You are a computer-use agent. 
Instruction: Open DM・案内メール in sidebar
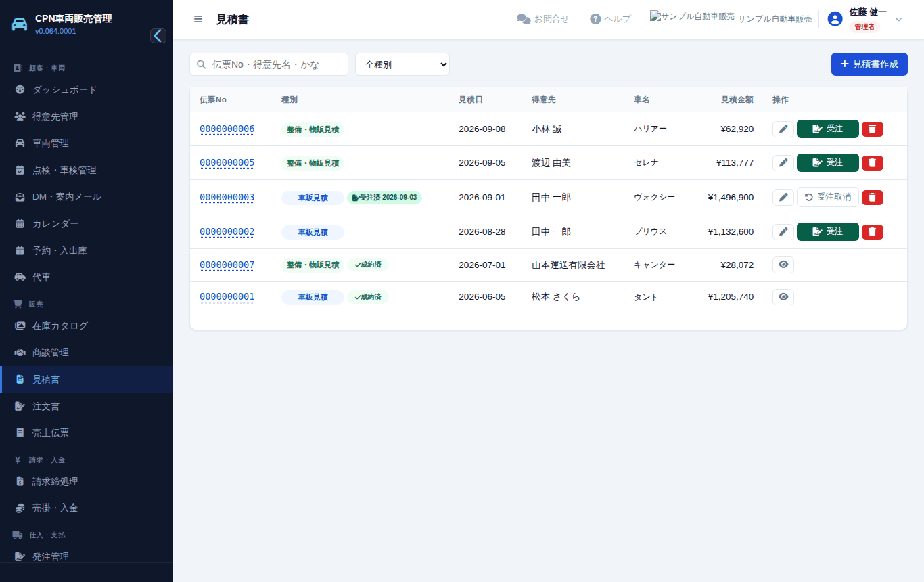click(87, 197)
